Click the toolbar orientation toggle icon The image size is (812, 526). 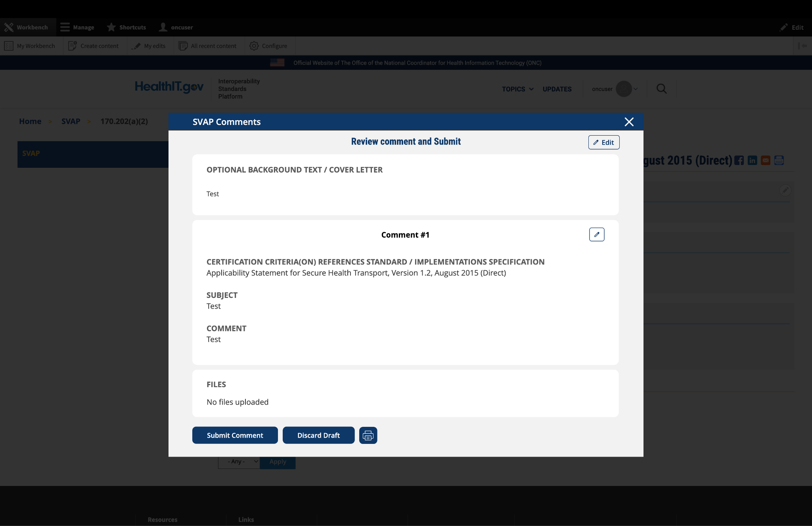[802, 46]
